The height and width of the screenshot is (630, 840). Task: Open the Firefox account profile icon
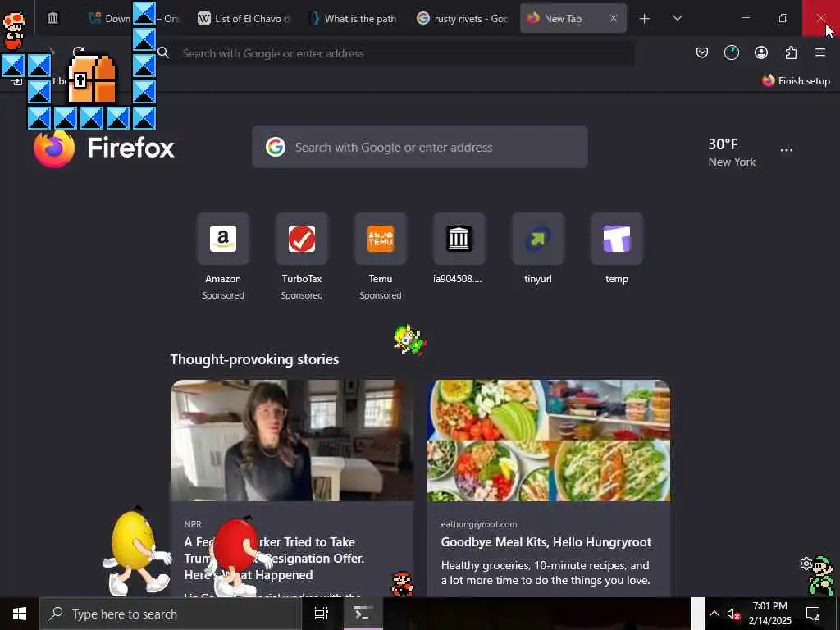pyautogui.click(x=760, y=52)
